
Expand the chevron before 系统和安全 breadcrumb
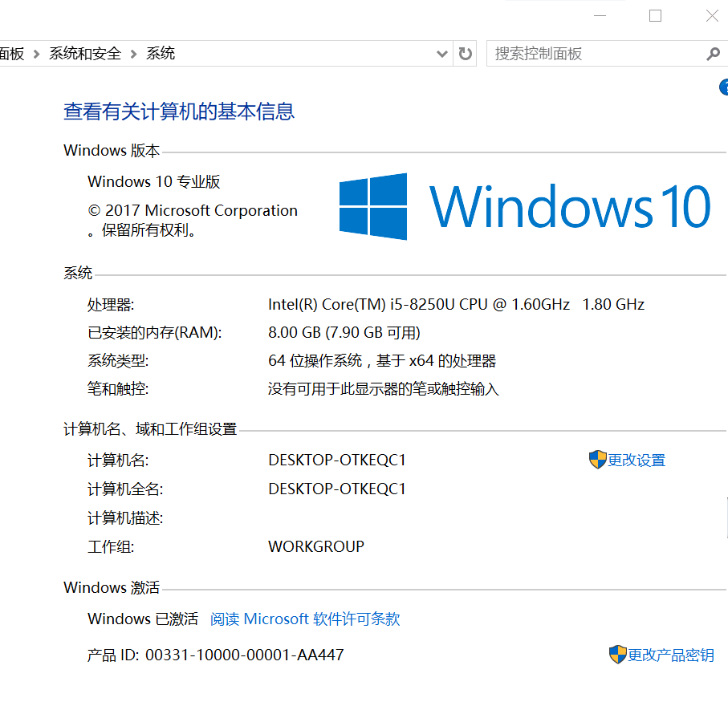click(37, 54)
